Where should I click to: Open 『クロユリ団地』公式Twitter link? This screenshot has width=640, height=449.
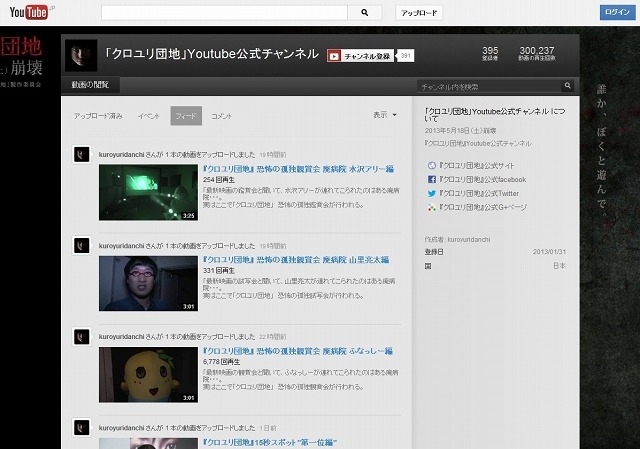[479, 193]
